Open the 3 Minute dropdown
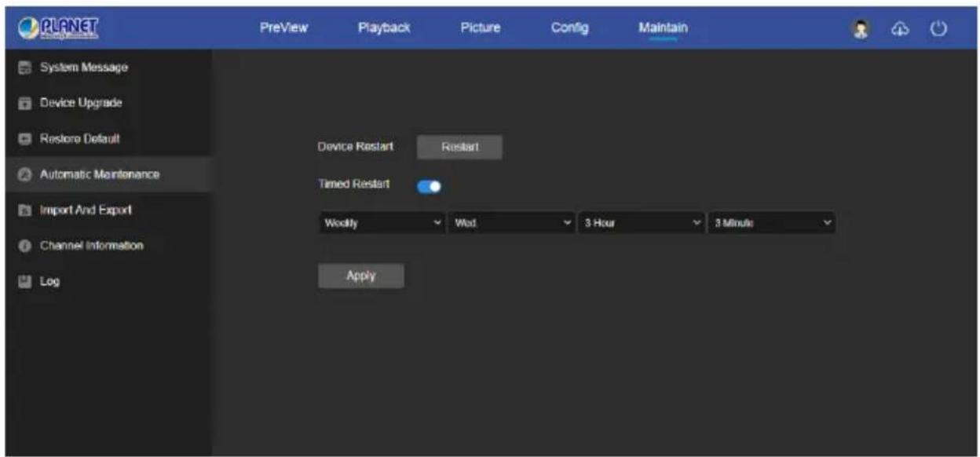The height and width of the screenshot is (457, 980). tap(771, 224)
